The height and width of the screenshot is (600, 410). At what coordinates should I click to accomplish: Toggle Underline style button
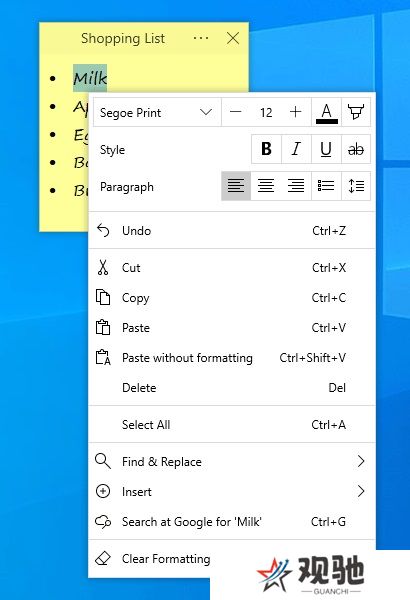[326, 149]
